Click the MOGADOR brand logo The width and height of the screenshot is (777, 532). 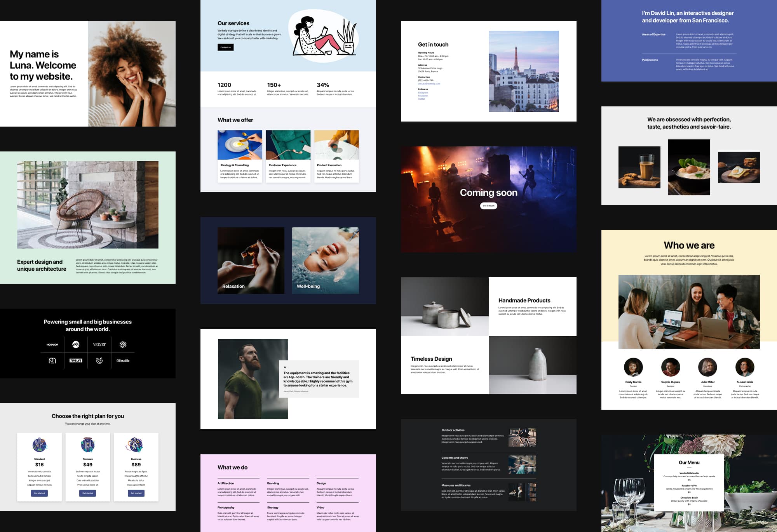coord(52,344)
